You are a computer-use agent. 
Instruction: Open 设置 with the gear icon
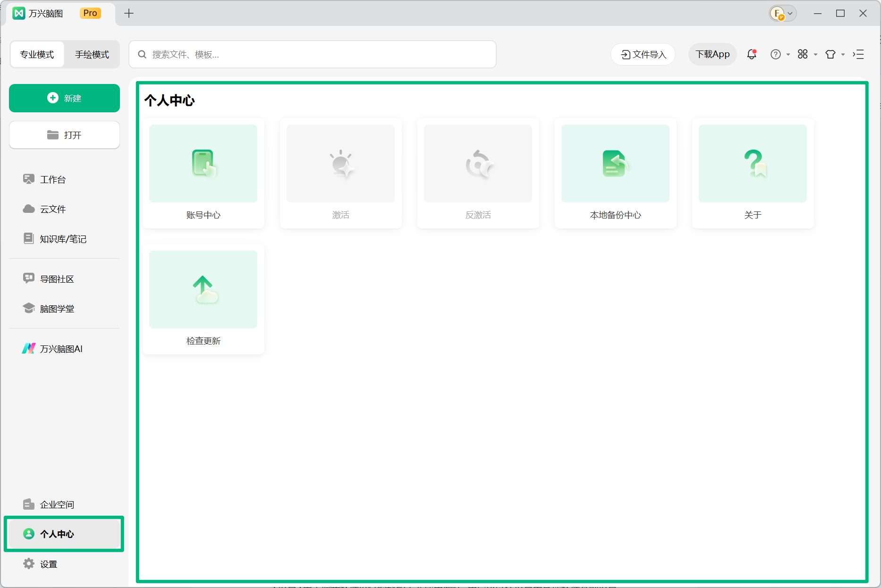64,564
